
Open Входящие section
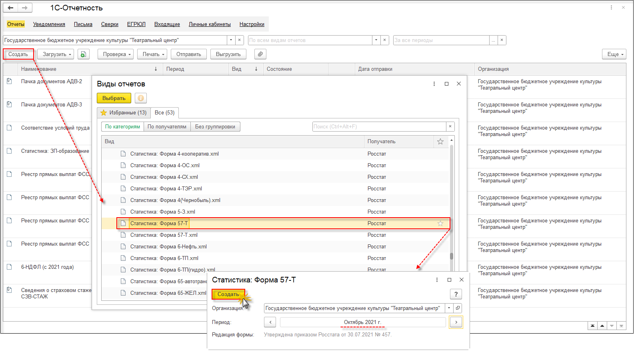tap(167, 24)
